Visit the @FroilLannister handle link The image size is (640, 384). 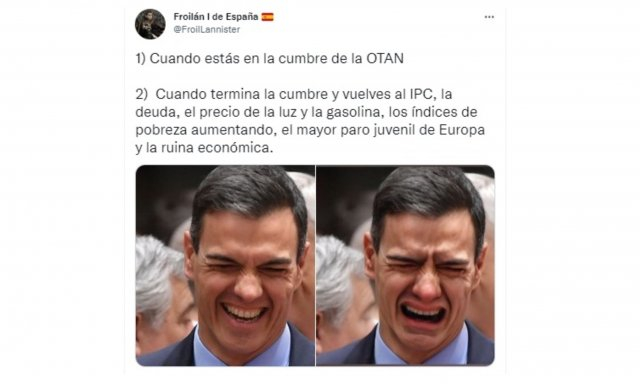click(207, 29)
